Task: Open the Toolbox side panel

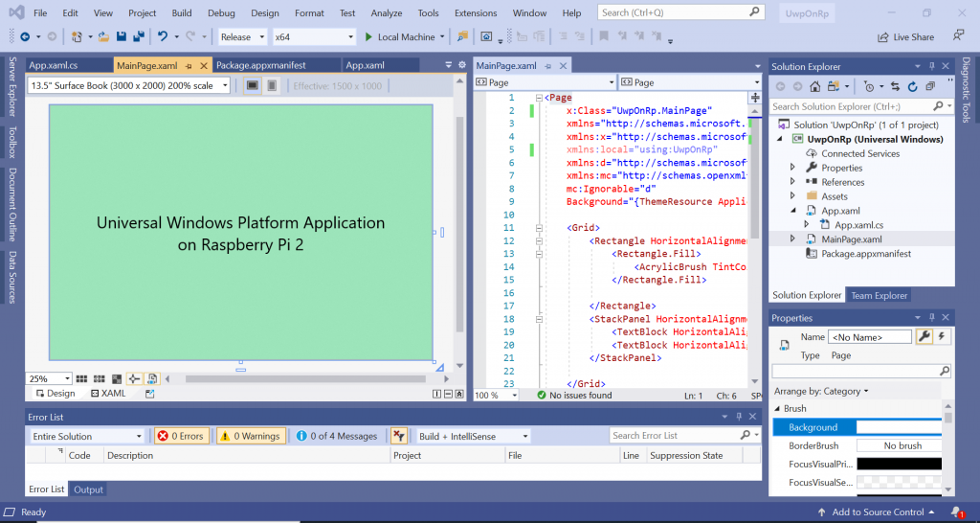Action: click(x=11, y=142)
